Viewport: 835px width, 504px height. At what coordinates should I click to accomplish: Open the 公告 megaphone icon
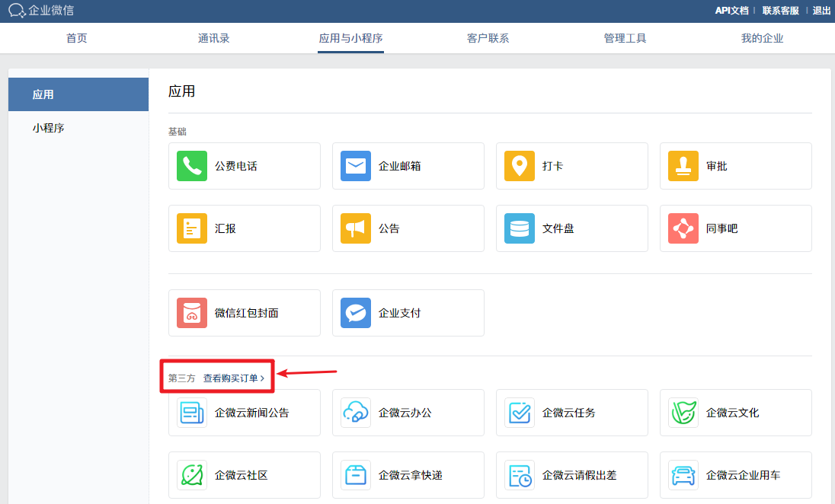(356, 228)
